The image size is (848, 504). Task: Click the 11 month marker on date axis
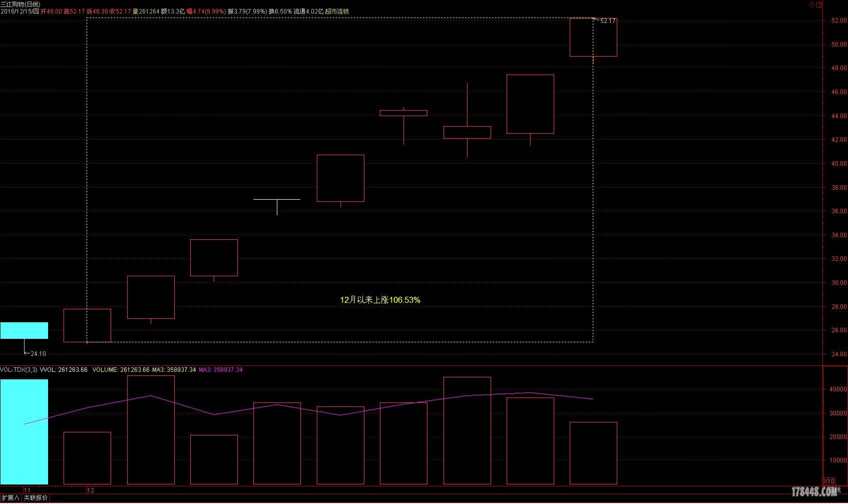coord(27,490)
